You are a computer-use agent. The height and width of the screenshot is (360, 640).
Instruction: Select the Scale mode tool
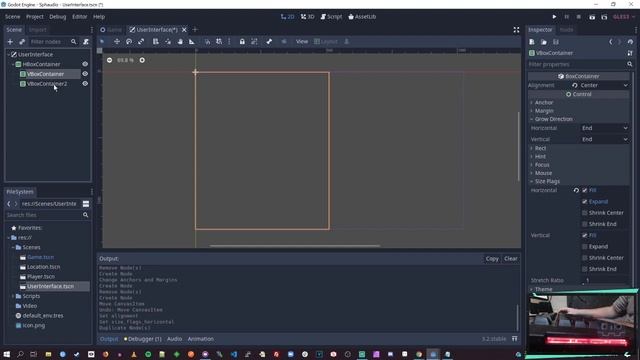(x=141, y=42)
